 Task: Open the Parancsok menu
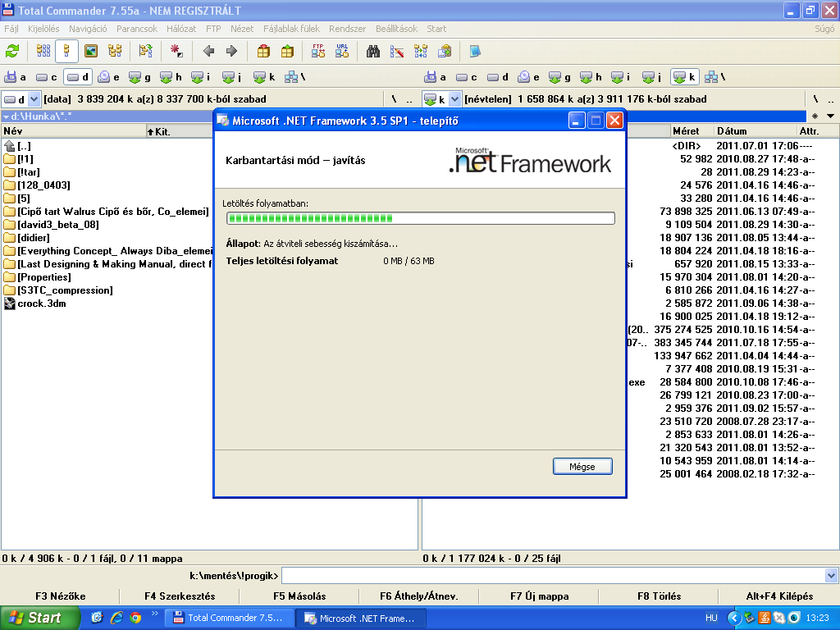(x=136, y=29)
